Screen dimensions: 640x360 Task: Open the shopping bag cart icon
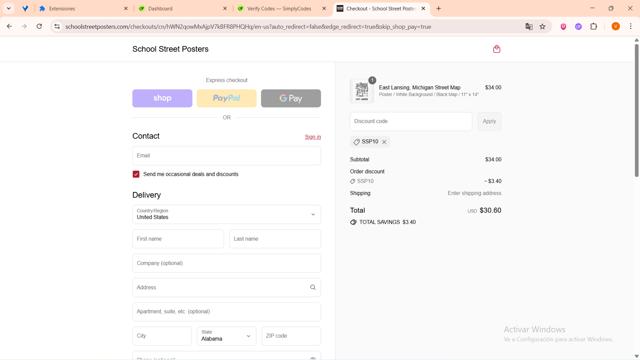tap(496, 49)
